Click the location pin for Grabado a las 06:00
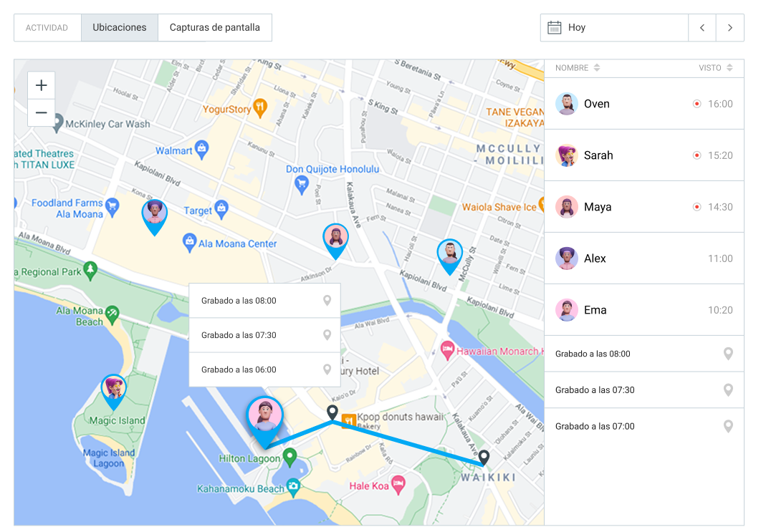Viewport: 761px width, 532px height. (327, 369)
